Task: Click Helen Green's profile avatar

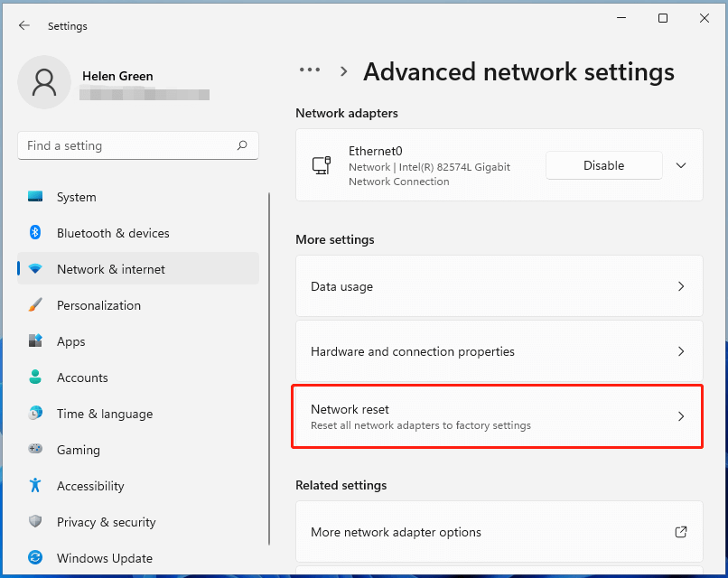Action: pyautogui.click(x=44, y=81)
